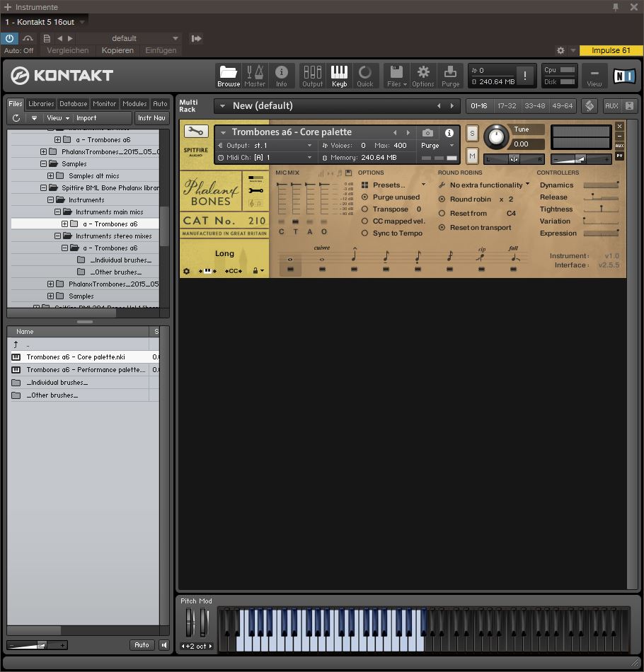Click the Phalanx Bones spanner view icon
Image resolution: width=644 pixels, height=672 pixels.
pos(255,191)
